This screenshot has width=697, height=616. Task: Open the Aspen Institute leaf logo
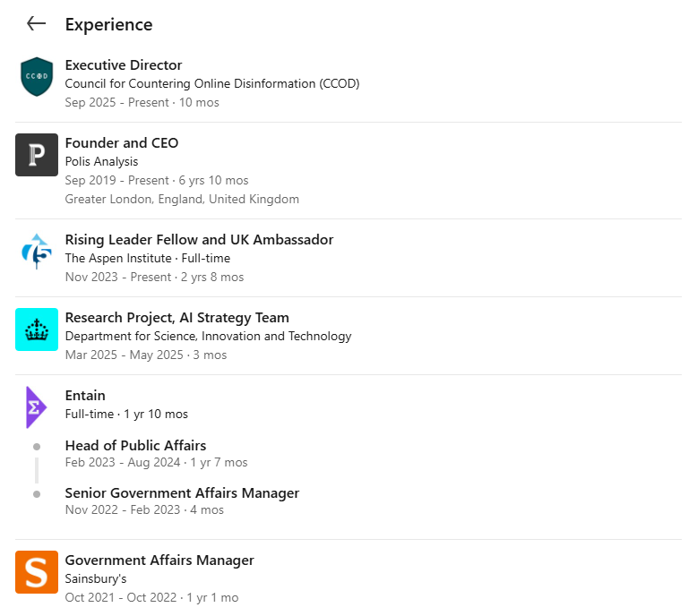[37, 252]
